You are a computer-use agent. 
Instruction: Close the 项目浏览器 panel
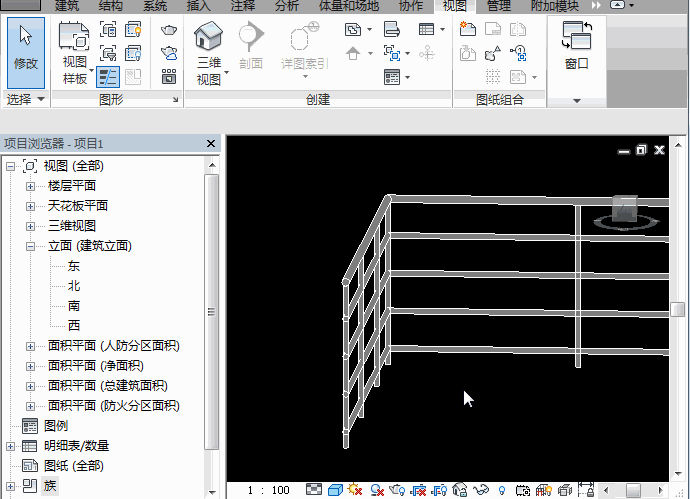211,144
